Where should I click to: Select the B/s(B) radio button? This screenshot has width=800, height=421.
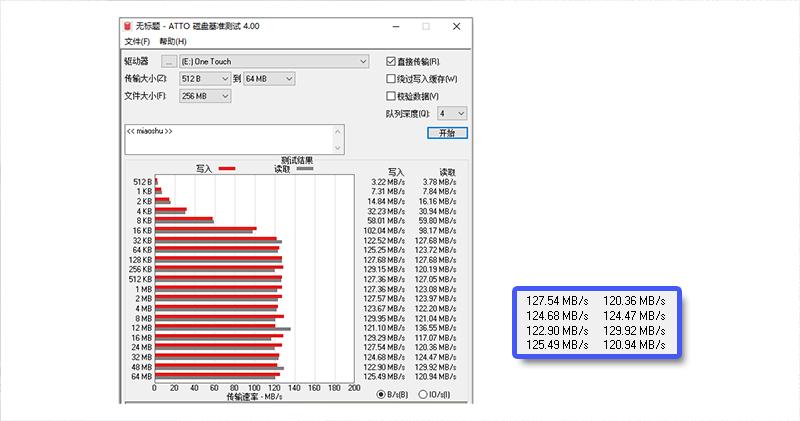[x=381, y=394]
